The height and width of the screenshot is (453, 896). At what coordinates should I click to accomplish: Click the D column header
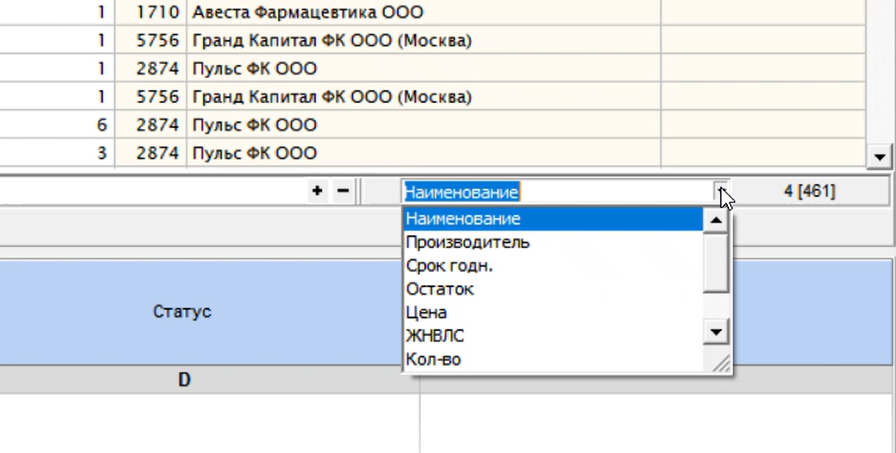point(184,381)
